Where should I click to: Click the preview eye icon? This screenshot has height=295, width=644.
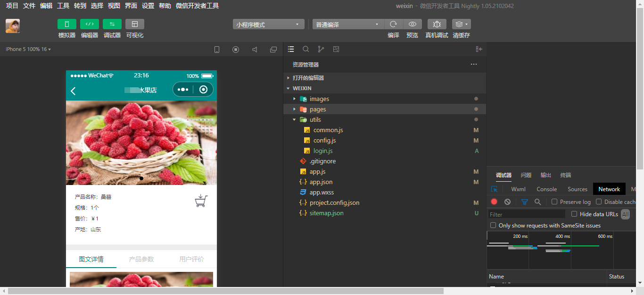click(x=413, y=24)
